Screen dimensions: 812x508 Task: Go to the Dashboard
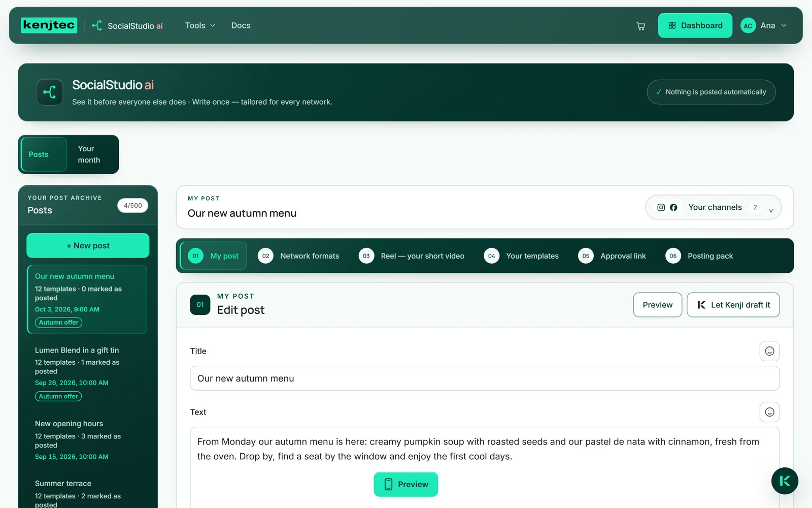pyautogui.click(x=695, y=25)
